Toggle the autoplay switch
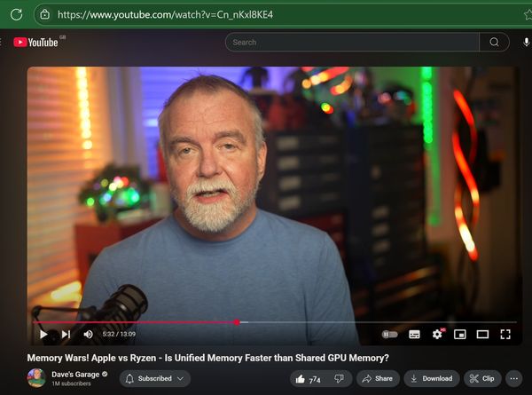 (x=389, y=335)
